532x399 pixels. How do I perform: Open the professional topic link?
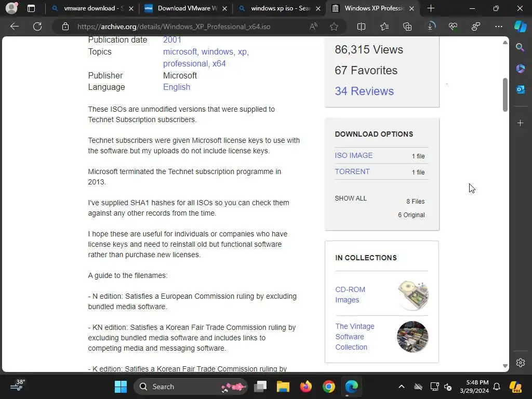(186, 63)
